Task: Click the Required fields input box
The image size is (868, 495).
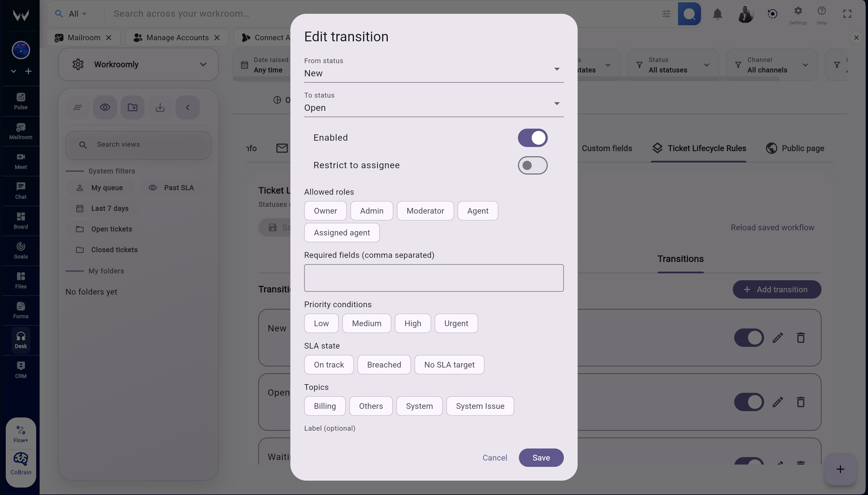Action: coord(433,278)
